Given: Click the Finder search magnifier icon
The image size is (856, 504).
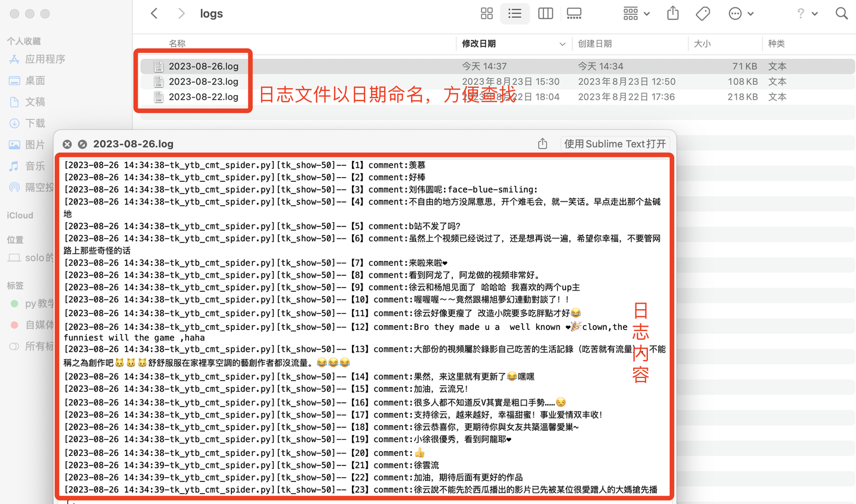Looking at the screenshot, I should [x=842, y=14].
